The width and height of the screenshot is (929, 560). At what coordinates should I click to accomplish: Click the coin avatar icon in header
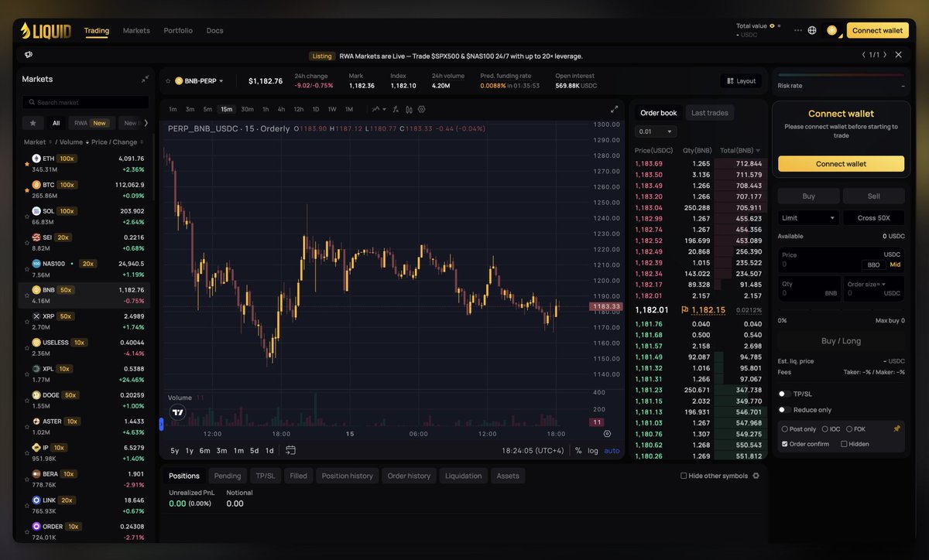(x=832, y=31)
